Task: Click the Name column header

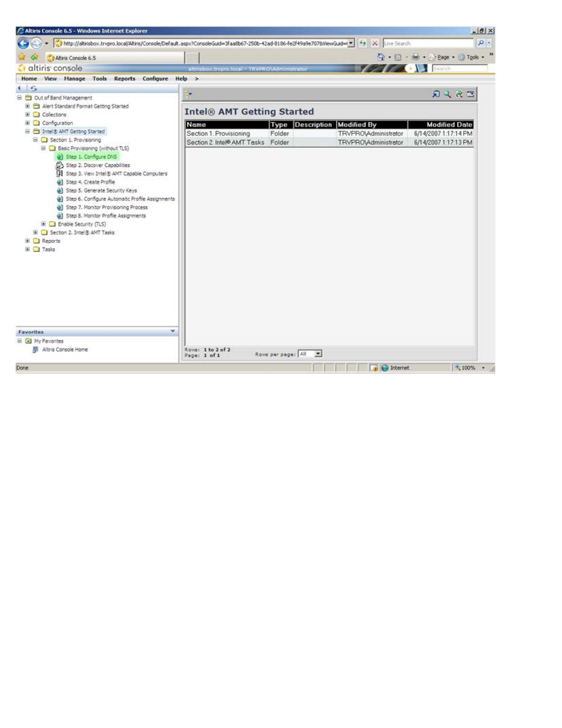Action: (227, 124)
